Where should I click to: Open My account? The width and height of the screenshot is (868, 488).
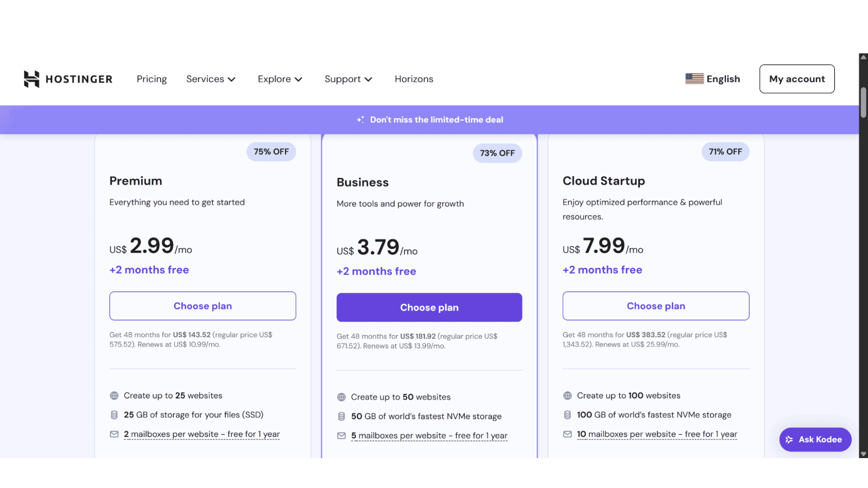pyautogui.click(x=797, y=79)
